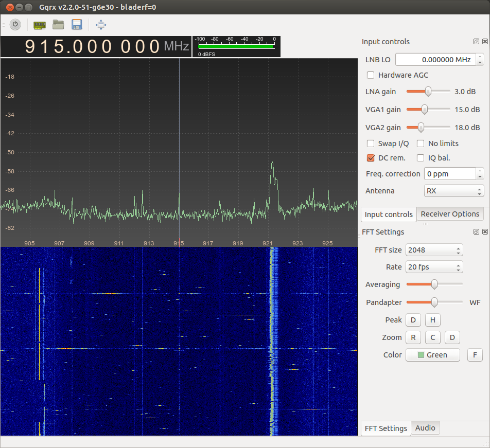The width and height of the screenshot is (490, 448).
Task: Toggle full screen mode from the toolbar
Action: point(101,24)
